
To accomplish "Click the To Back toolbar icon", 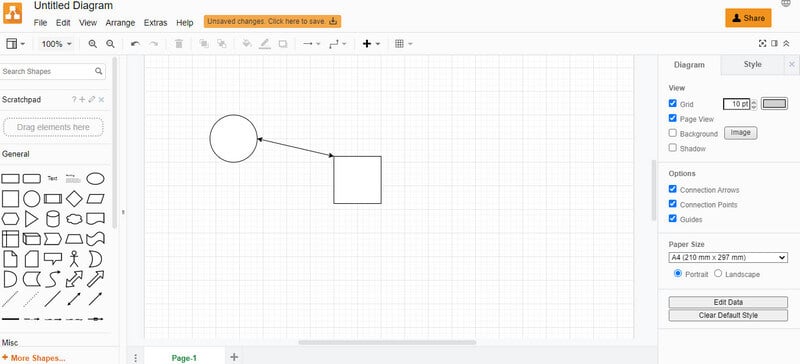I will pos(221,44).
